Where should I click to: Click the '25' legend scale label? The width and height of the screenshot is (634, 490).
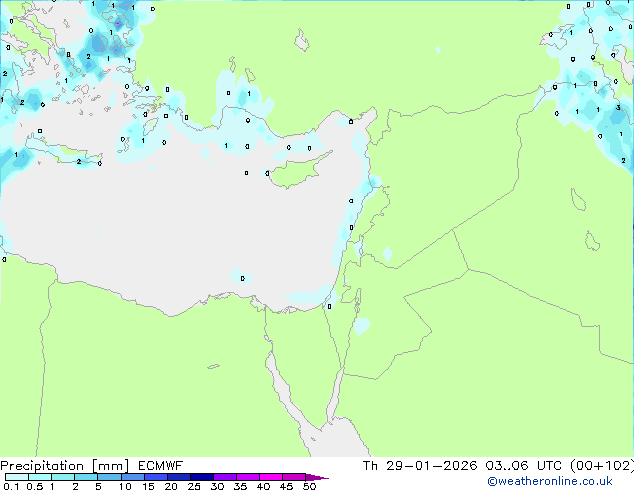coord(194,486)
